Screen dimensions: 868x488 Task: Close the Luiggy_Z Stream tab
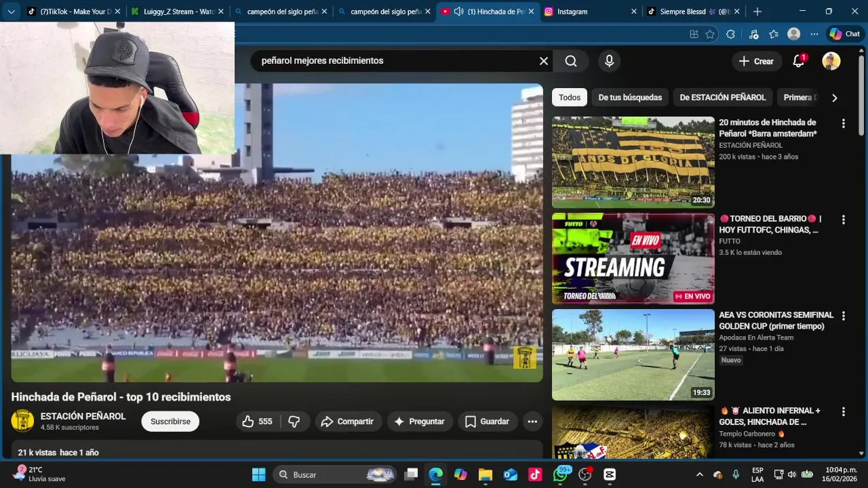point(220,12)
